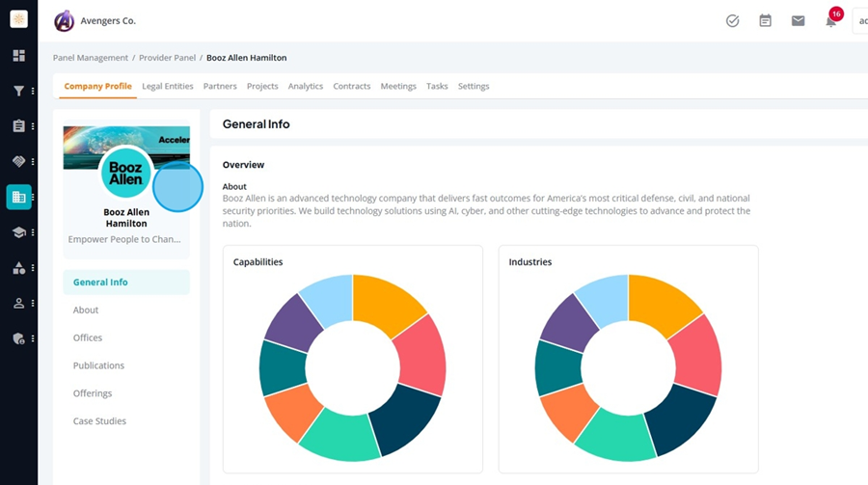Open the calendar icon in the header
The width and height of the screenshot is (868, 485).
click(x=765, y=21)
